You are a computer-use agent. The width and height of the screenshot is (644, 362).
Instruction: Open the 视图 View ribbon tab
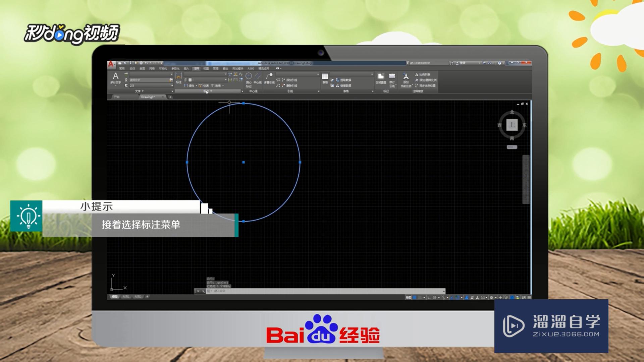(x=206, y=68)
